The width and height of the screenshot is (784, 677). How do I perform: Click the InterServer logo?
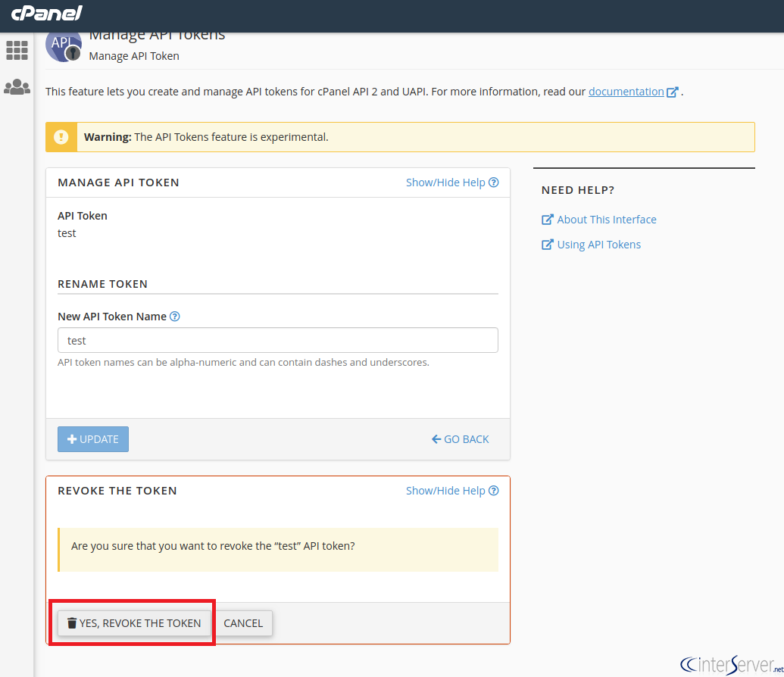point(732,664)
